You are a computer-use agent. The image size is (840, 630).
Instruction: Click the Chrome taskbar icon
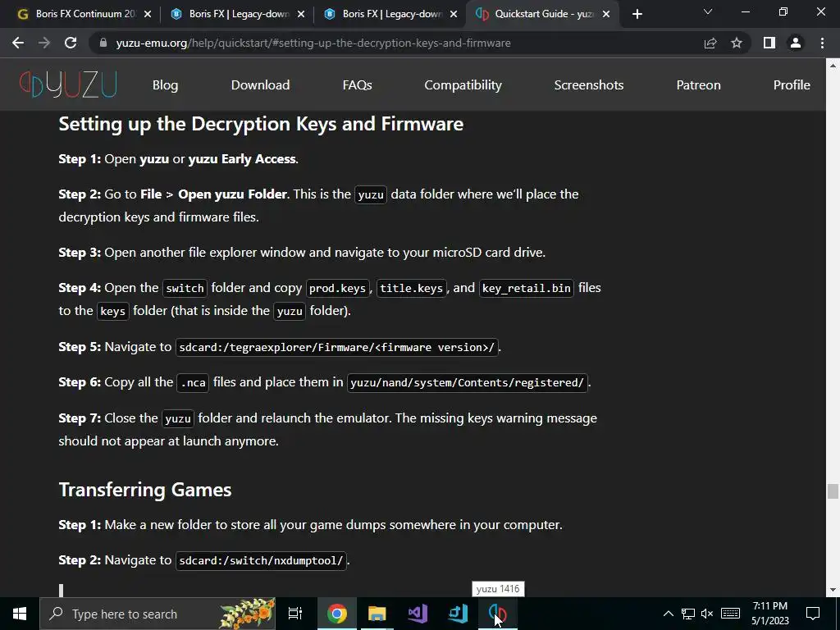pyautogui.click(x=337, y=614)
